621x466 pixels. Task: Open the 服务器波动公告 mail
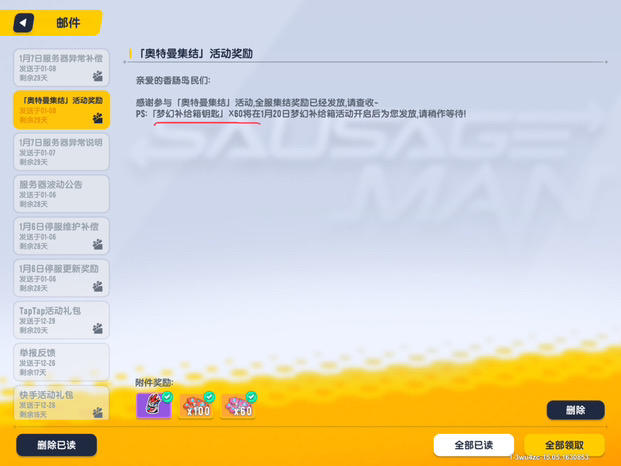tap(61, 194)
